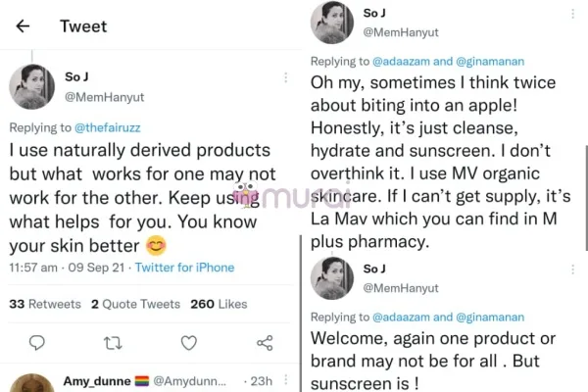View the 33 Retweets list

click(x=45, y=304)
